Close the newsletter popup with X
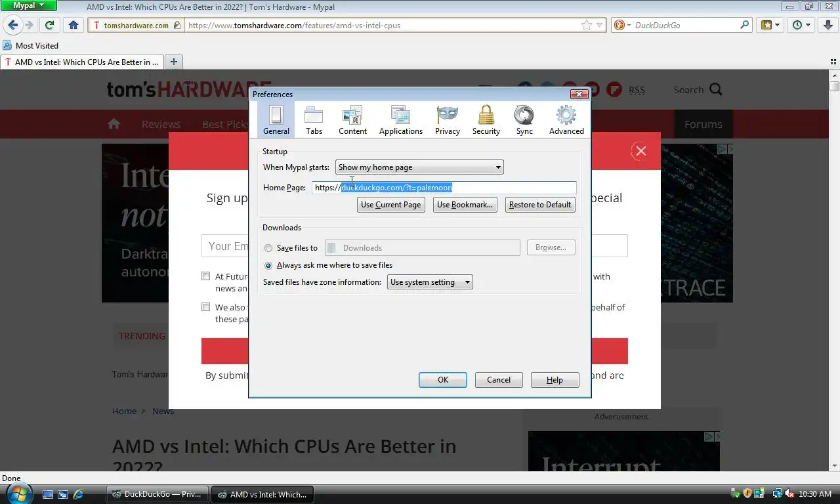This screenshot has width=840, height=504. click(641, 151)
